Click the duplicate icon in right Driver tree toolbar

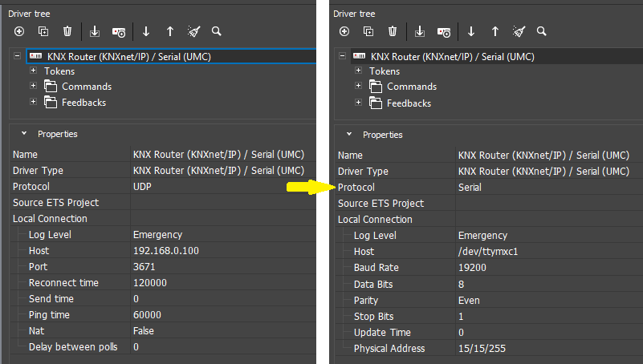click(368, 31)
